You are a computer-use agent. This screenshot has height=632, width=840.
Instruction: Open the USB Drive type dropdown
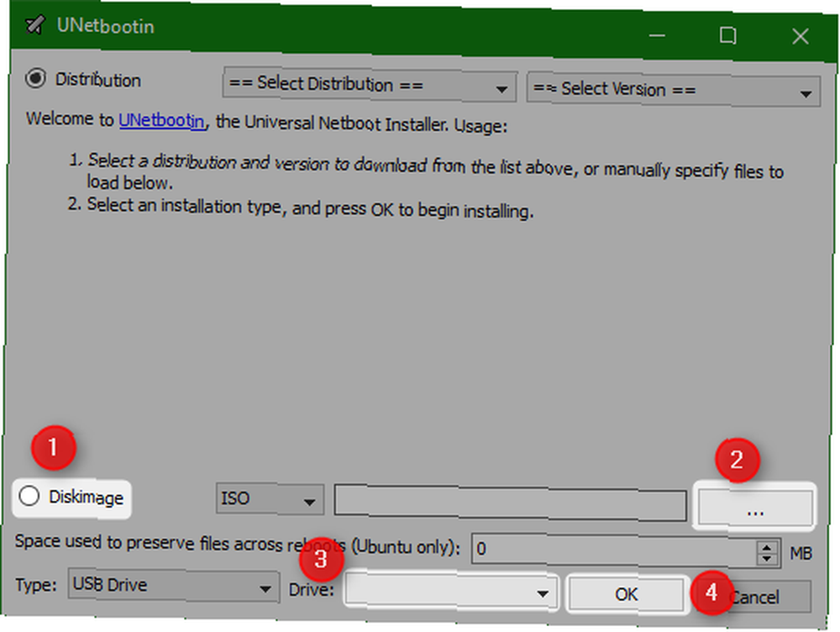174,586
